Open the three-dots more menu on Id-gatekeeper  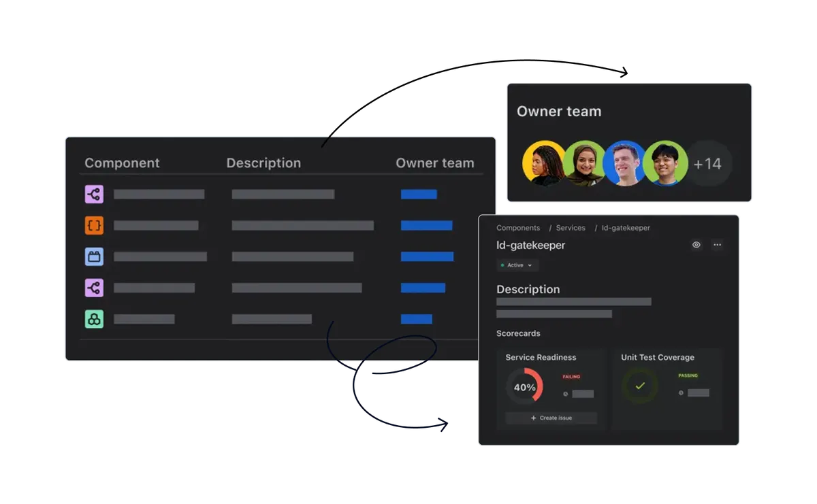(717, 245)
